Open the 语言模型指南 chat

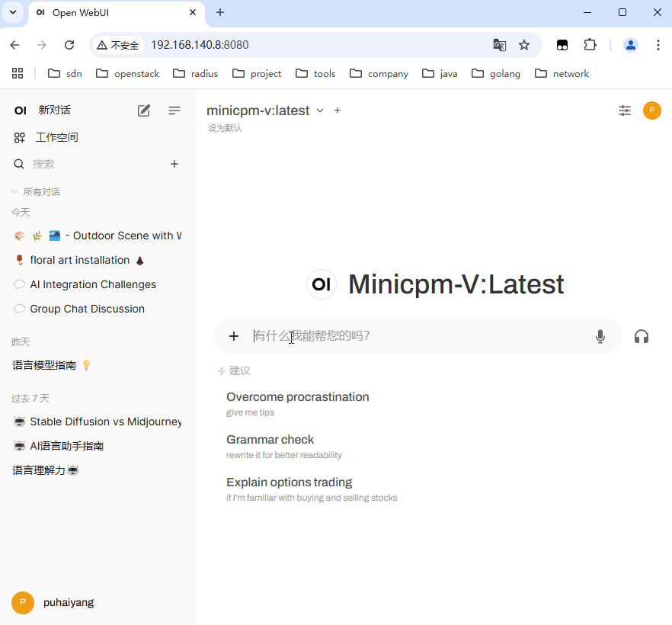coord(98,365)
